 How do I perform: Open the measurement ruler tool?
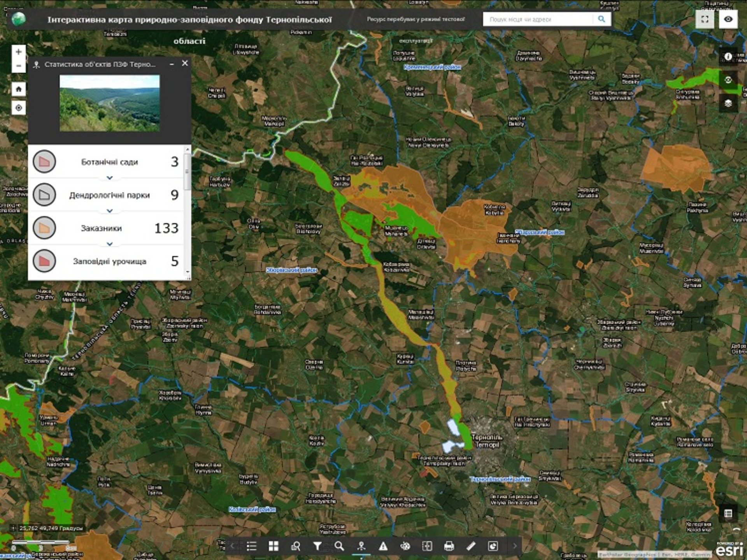pos(471,546)
